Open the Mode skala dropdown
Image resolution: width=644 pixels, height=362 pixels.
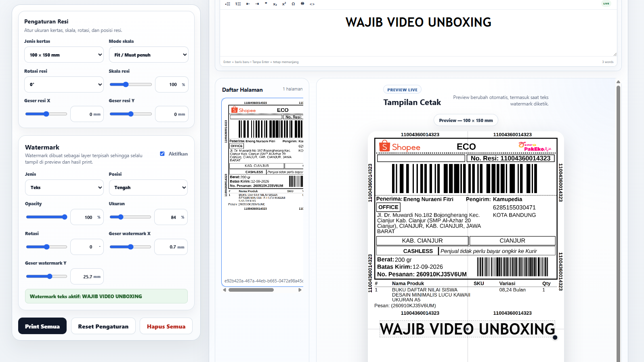(x=149, y=55)
